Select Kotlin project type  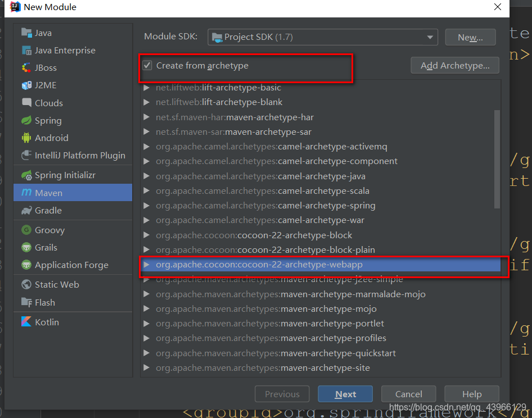[73, 322]
